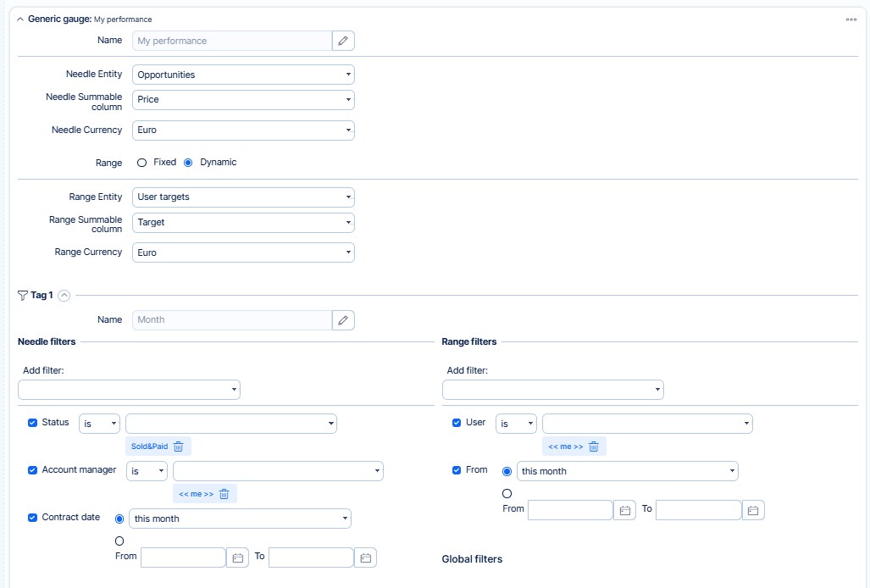Click the pencil icon next to My performance name
870x588 pixels.
pos(343,41)
